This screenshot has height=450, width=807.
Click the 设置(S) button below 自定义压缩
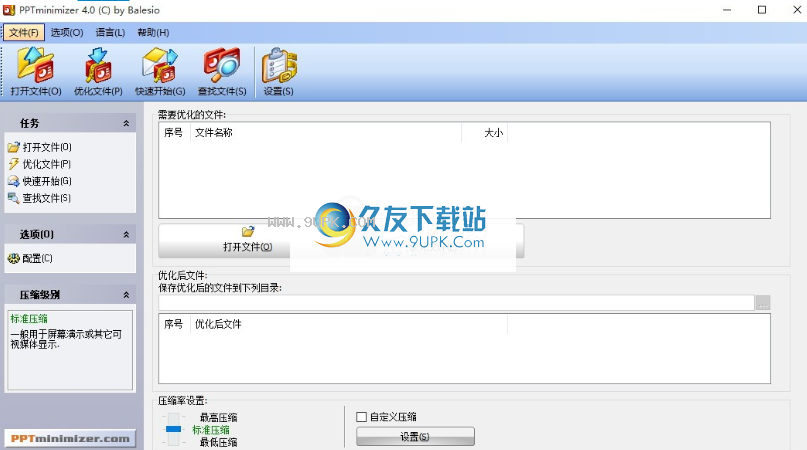coord(415,437)
